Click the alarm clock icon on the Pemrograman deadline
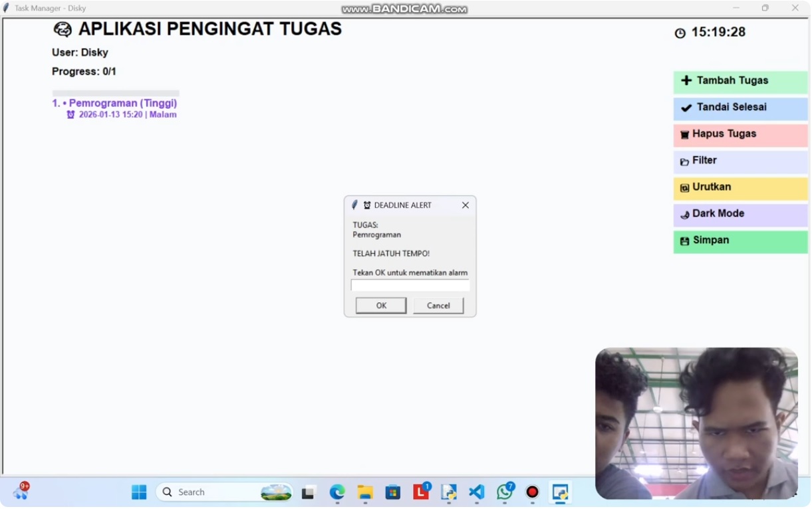 coord(70,114)
